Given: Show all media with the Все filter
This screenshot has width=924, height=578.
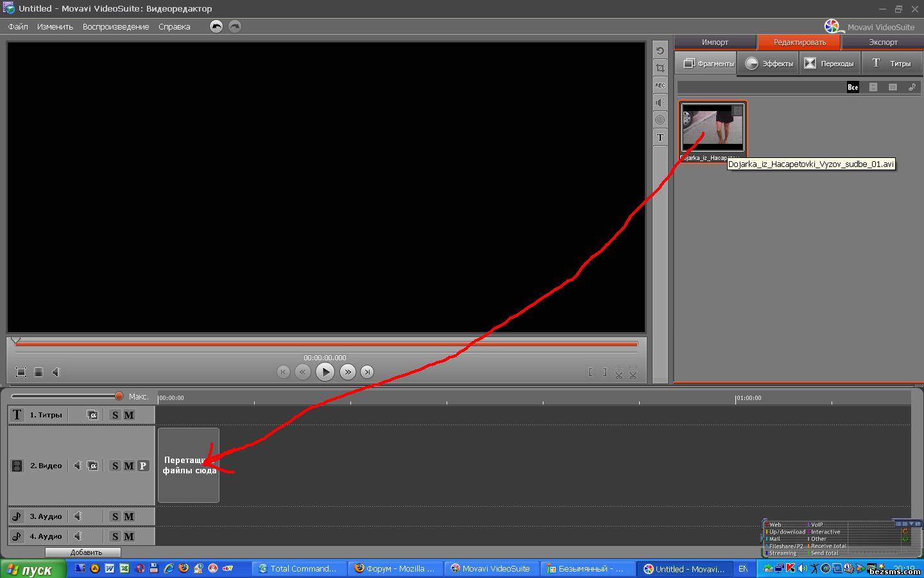Looking at the screenshot, I should click(x=853, y=87).
